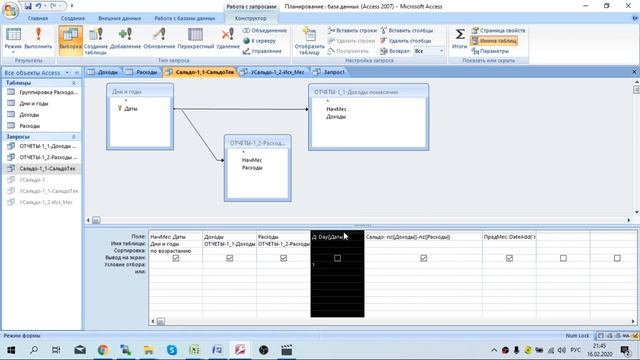Collapse the navigation pane shutter
The image size is (640, 360).
(x=76, y=73)
